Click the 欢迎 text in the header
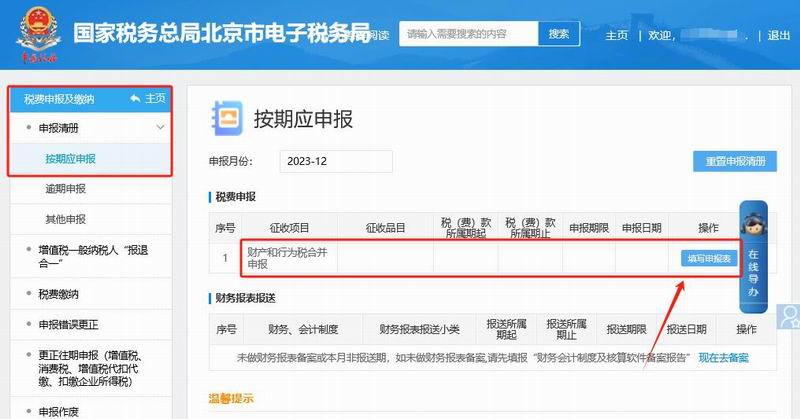The width and height of the screenshot is (800, 419). (x=660, y=35)
